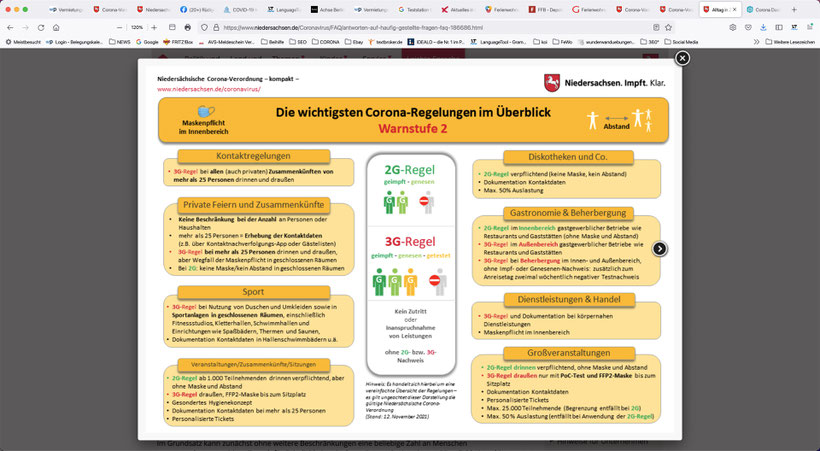Switch to the Achse Berlin tab
The image size is (820, 451).
click(326, 9)
